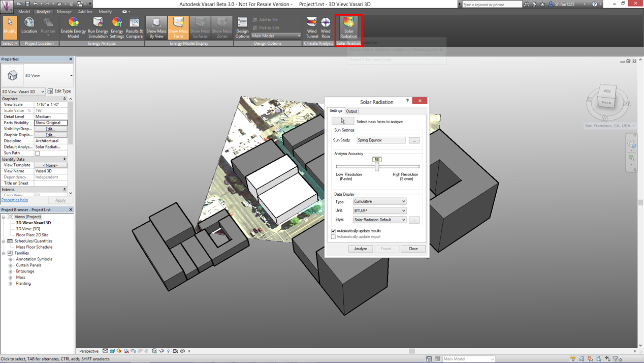
Task: Click the favorites star icon in title bar
Action: point(542,4)
